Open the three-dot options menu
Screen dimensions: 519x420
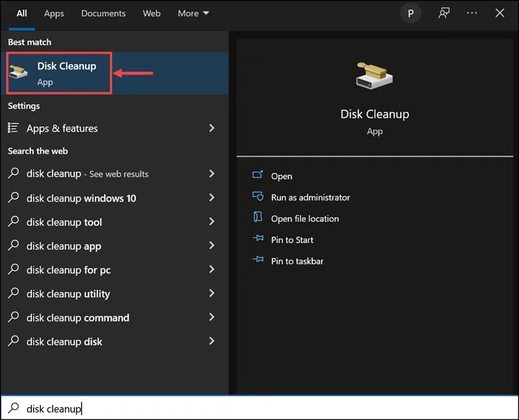click(x=472, y=14)
